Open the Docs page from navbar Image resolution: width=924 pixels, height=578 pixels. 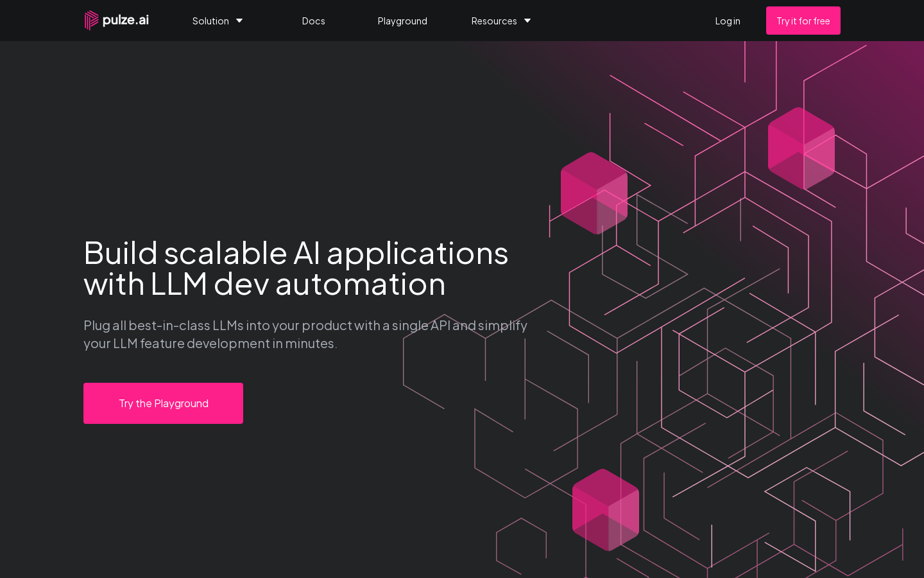point(313,21)
